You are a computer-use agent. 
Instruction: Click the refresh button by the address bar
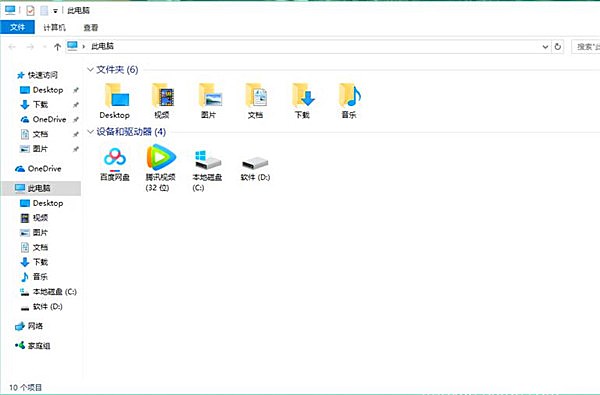coord(558,47)
